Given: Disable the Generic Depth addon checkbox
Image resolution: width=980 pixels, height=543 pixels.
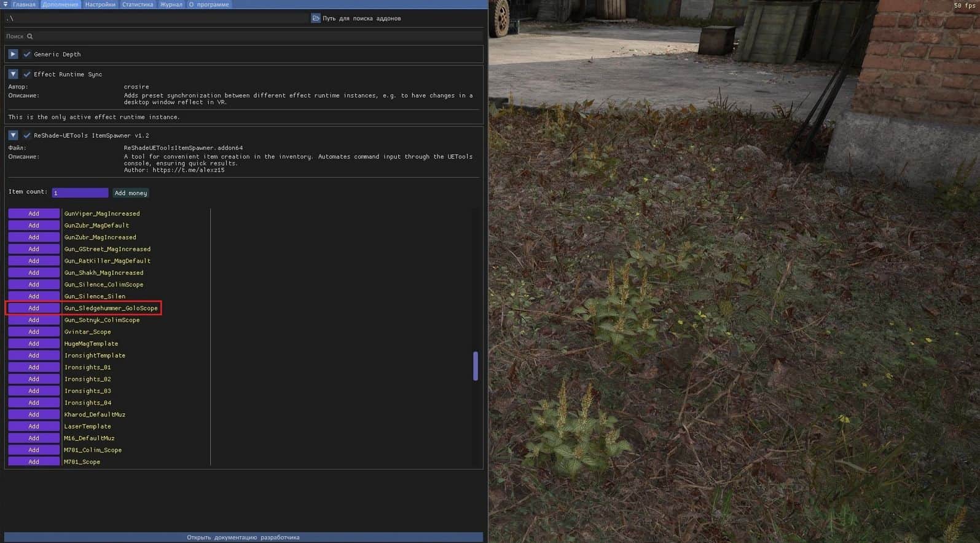Looking at the screenshot, I should point(27,54).
